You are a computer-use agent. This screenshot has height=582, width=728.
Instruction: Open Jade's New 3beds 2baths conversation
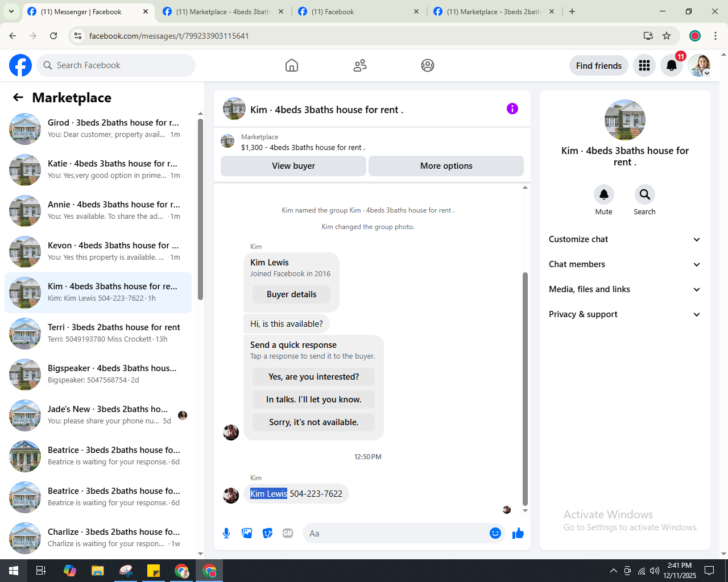tap(98, 415)
